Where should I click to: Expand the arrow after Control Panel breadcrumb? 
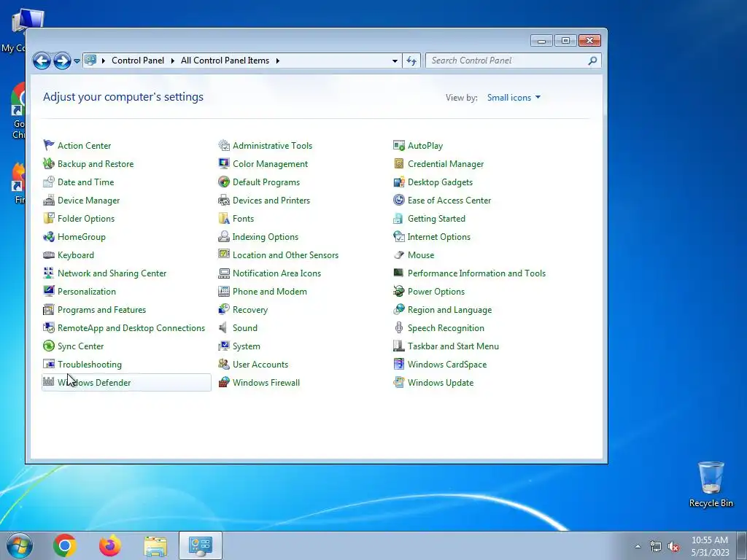coord(172,61)
